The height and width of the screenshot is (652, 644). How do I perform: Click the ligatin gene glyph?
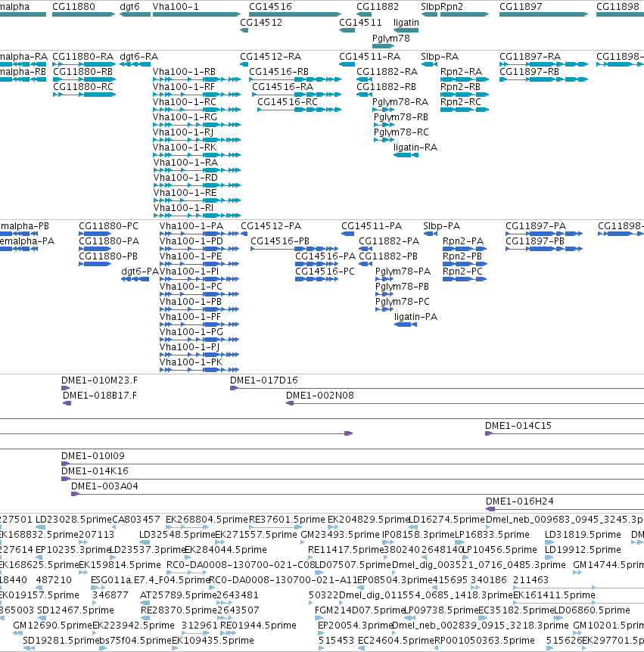(406, 30)
